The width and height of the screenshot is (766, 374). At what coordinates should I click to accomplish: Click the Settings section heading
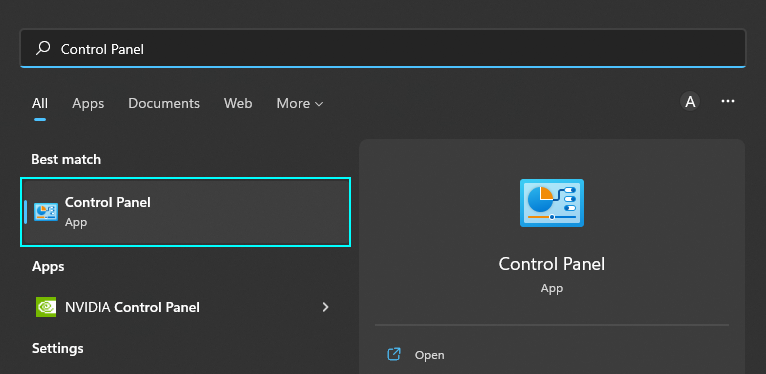[x=58, y=348]
